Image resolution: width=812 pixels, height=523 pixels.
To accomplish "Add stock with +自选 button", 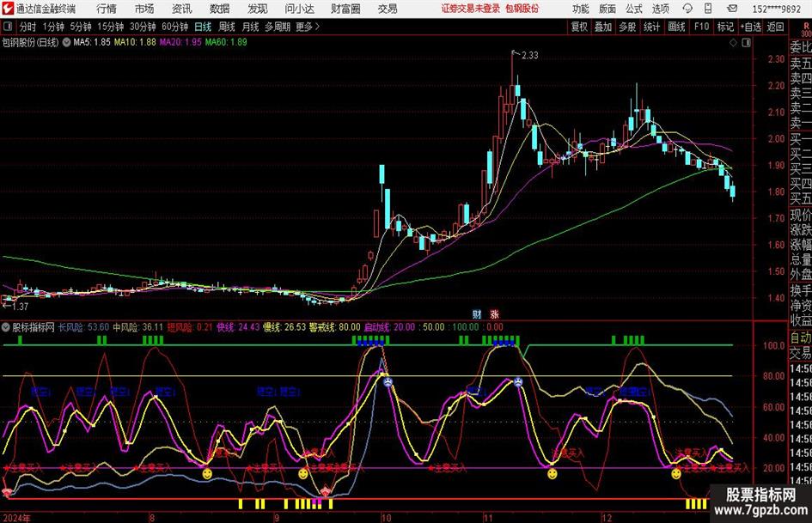I will point(750,27).
